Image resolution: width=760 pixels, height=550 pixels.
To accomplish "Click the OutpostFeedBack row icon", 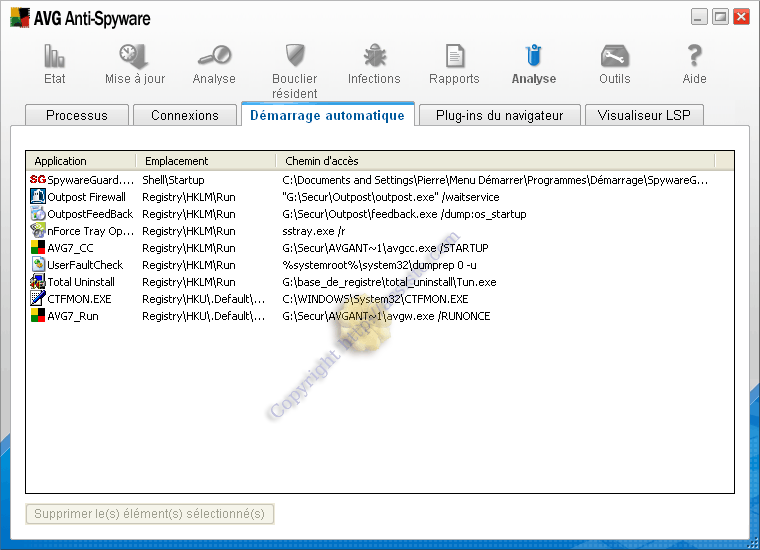I will point(37,214).
